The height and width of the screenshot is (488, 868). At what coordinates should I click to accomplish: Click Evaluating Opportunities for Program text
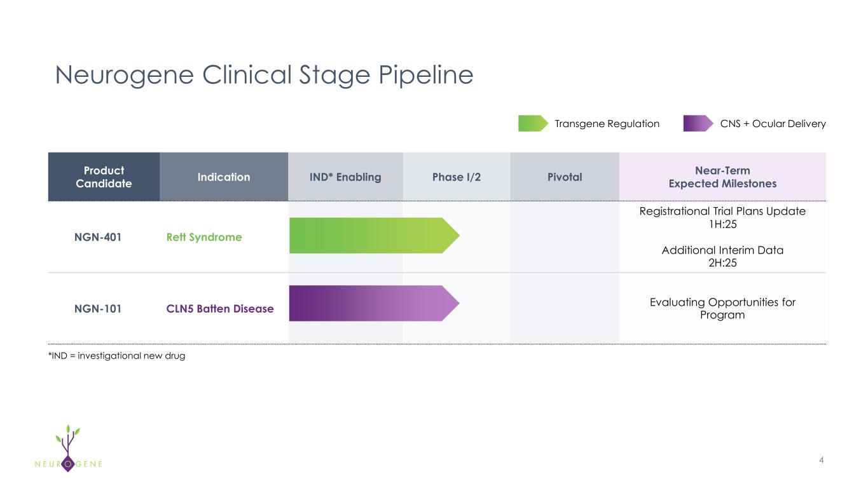pyautogui.click(x=722, y=309)
